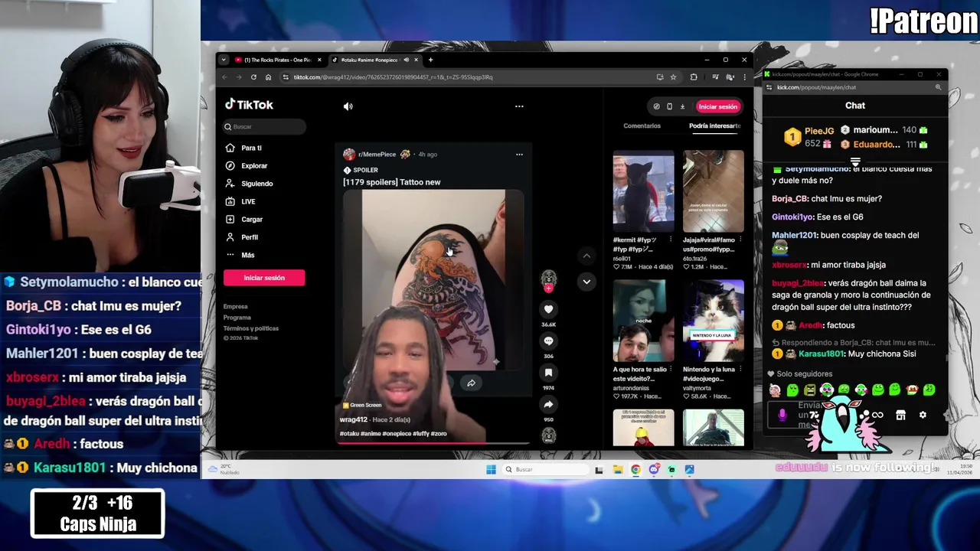Open the Chrome tab search dropdown

click(224, 60)
